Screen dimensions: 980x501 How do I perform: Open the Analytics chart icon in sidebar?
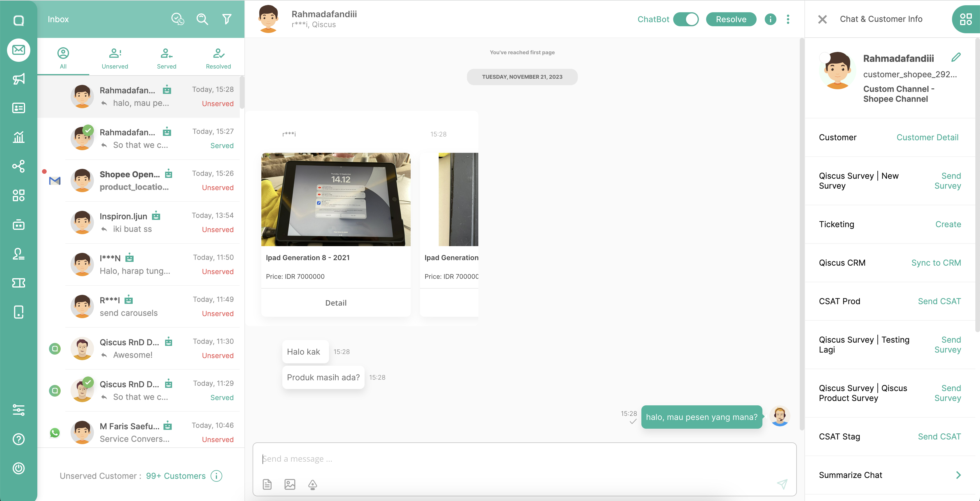[18, 137]
